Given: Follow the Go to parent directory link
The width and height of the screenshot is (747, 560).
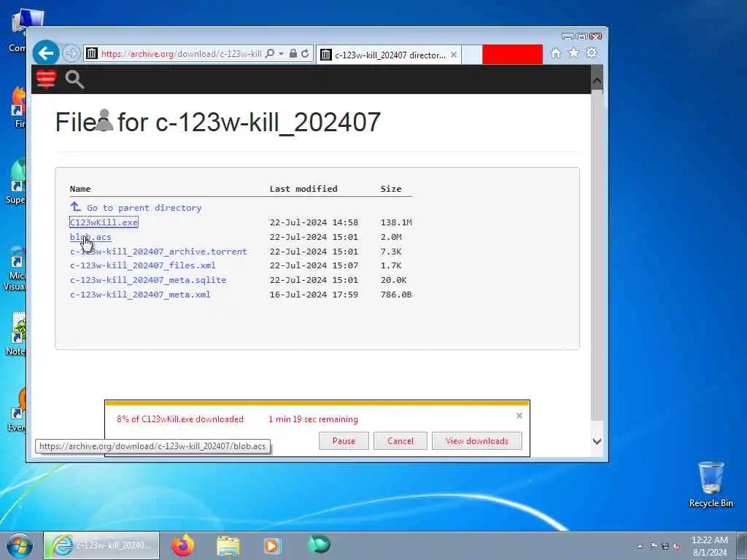Looking at the screenshot, I should [x=144, y=208].
